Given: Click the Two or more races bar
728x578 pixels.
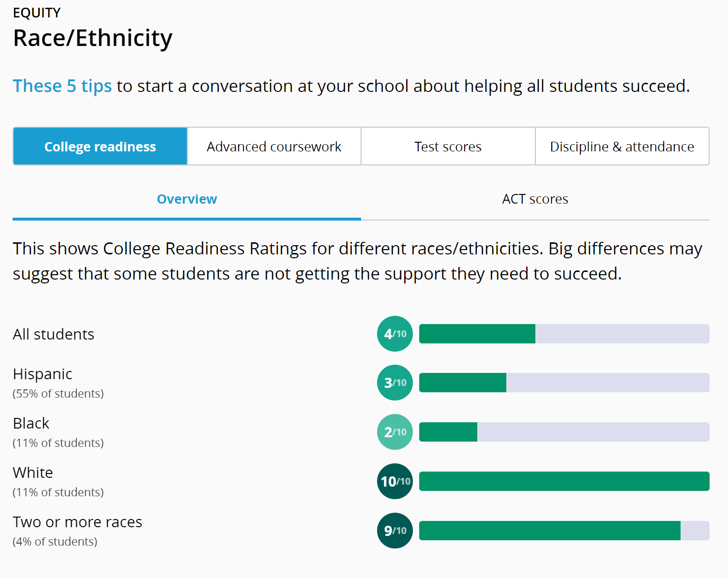Looking at the screenshot, I should tap(564, 531).
